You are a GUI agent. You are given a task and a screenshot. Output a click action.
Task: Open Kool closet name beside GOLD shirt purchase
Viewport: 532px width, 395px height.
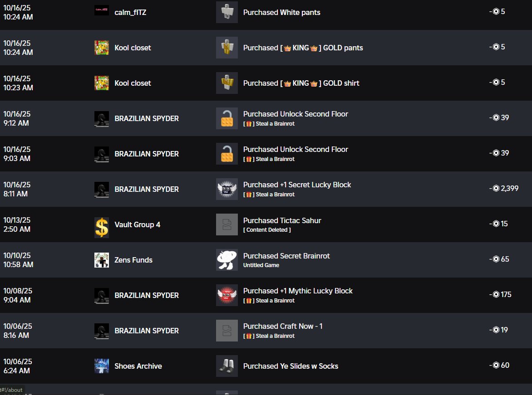point(133,83)
